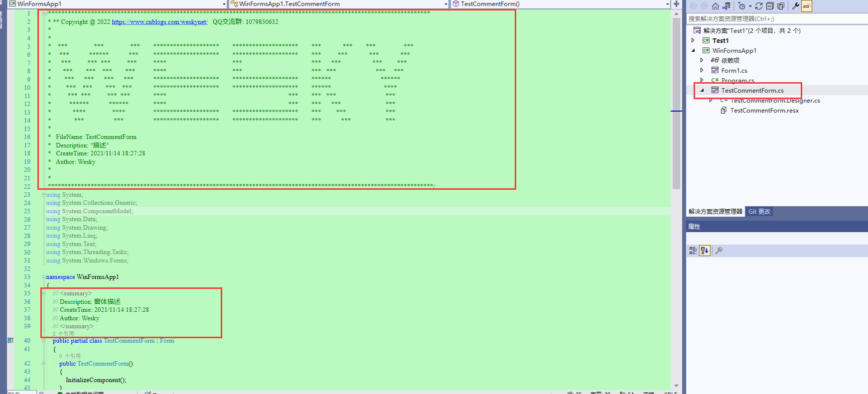Click Sync with Active Document refresh icon
The image size is (868, 394).
tap(759, 6)
